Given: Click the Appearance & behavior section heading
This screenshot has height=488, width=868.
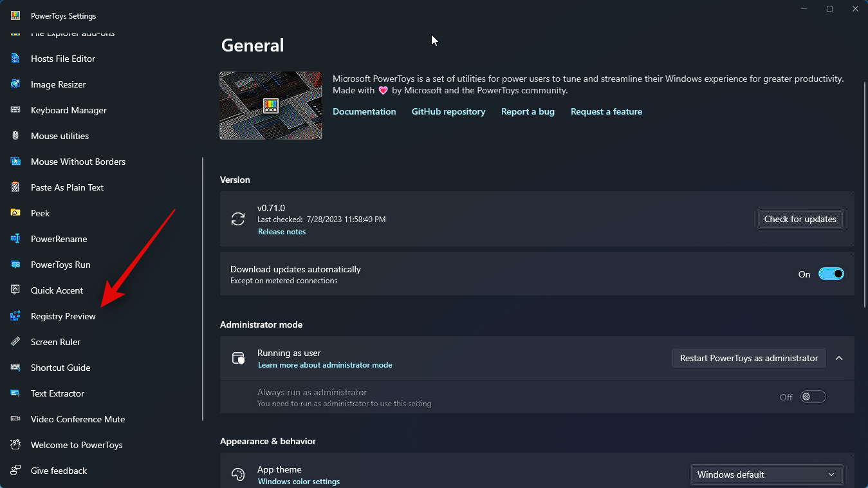Looking at the screenshot, I should click(268, 441).
